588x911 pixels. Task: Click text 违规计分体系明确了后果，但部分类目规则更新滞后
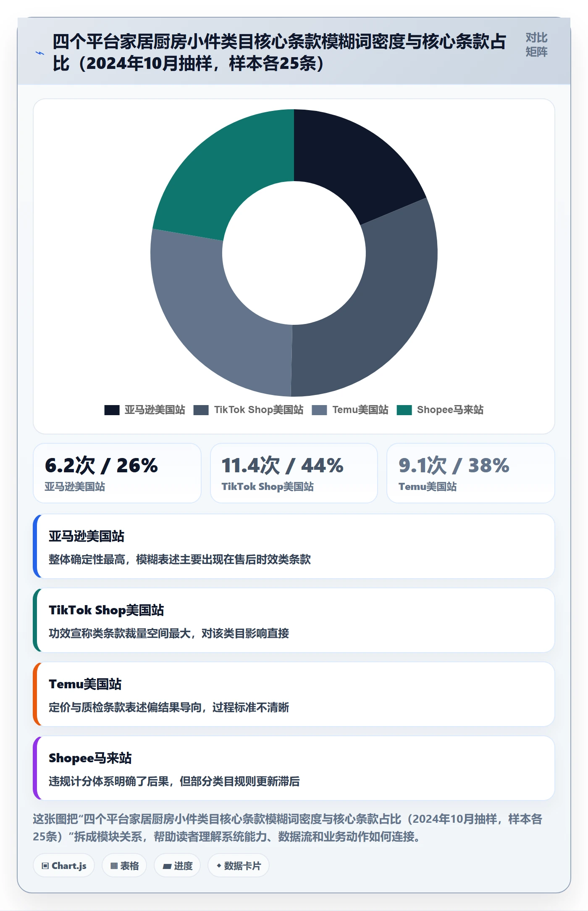point(174,782)
